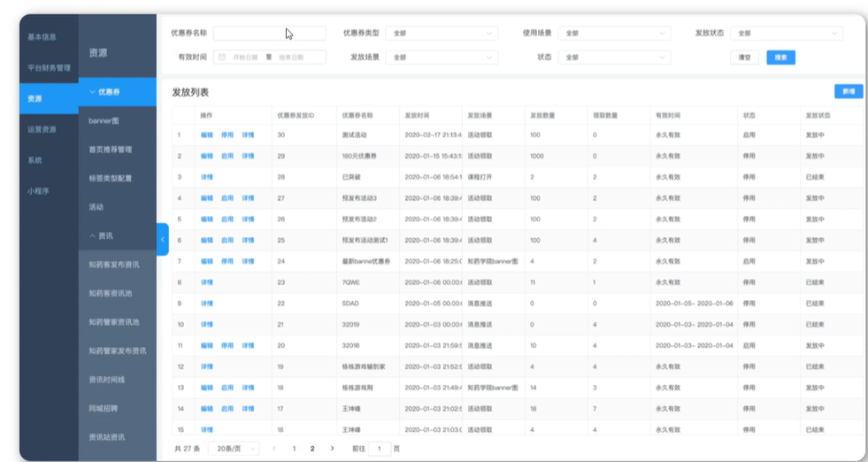Screen dimensions: 868x462
Task: Open 知药客发布资讯 submenu item
Action: (x=118, y=265)
